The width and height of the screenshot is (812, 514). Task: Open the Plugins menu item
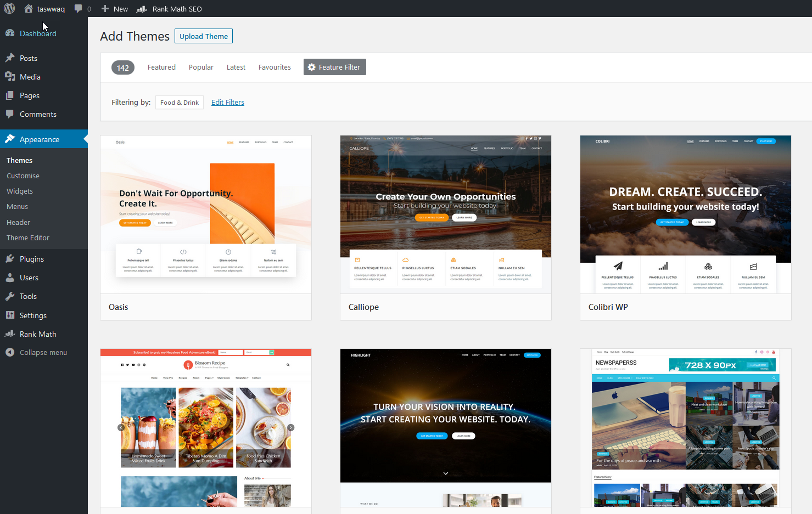pyautogui.click(x=44, y=259)
